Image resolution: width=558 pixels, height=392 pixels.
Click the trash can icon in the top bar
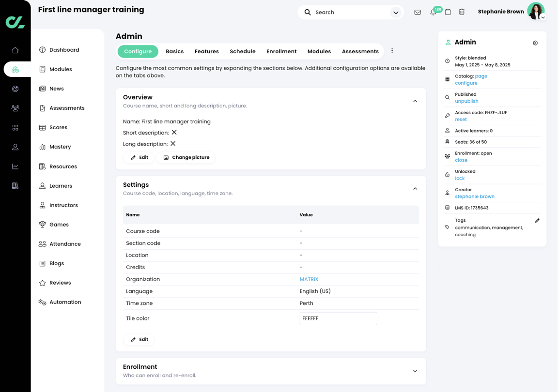tap(462, 12)
